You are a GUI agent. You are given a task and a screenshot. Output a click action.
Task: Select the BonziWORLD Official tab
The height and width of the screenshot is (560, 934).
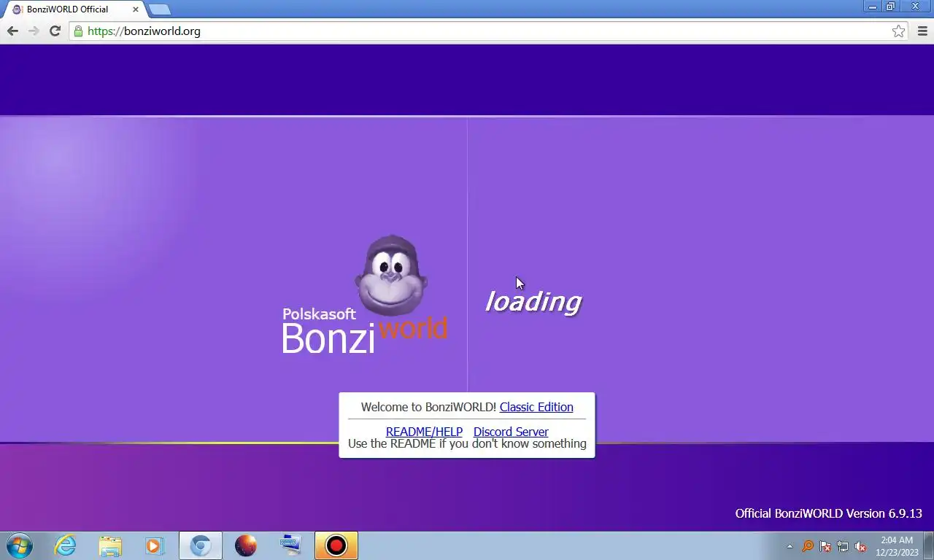pyautogui.click(x=73, y=9)
